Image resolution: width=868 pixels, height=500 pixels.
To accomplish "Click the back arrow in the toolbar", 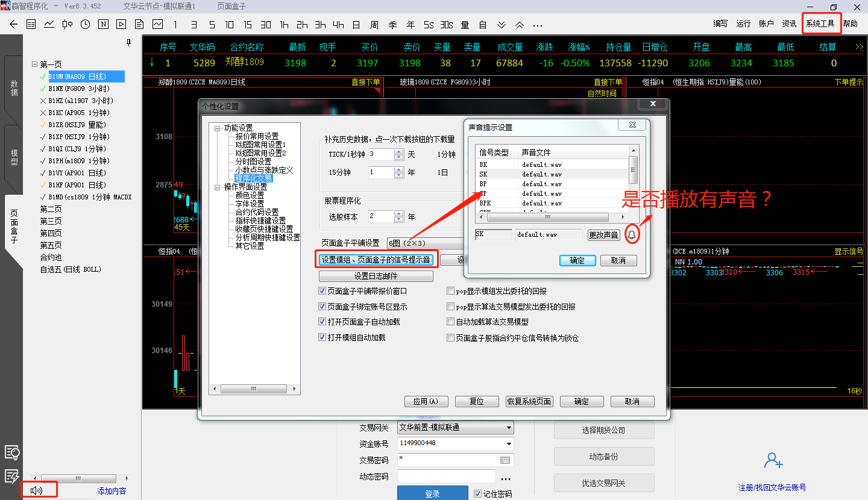I will click(13, 25).
